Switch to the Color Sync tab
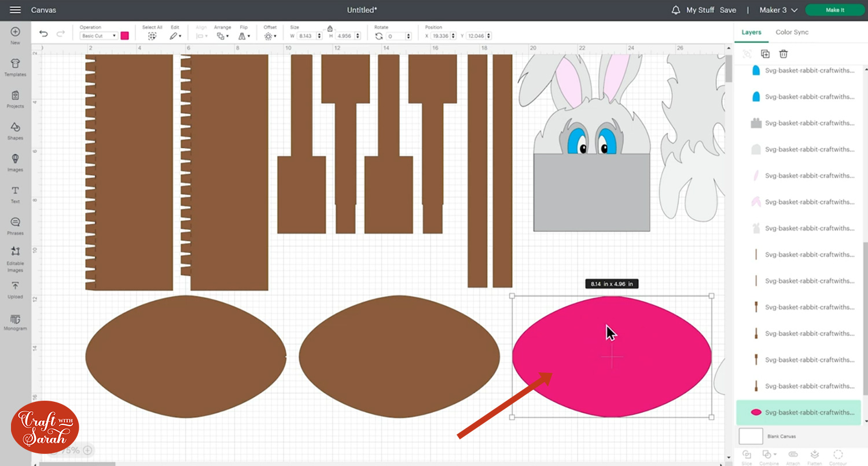 [x=792, y=32]
